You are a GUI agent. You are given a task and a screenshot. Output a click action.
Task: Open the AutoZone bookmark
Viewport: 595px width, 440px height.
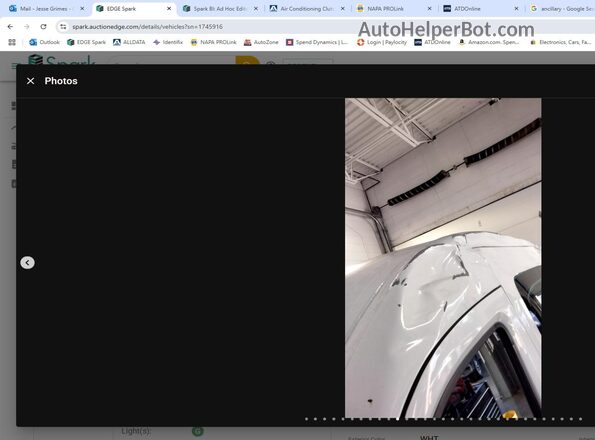coord(261,42)
